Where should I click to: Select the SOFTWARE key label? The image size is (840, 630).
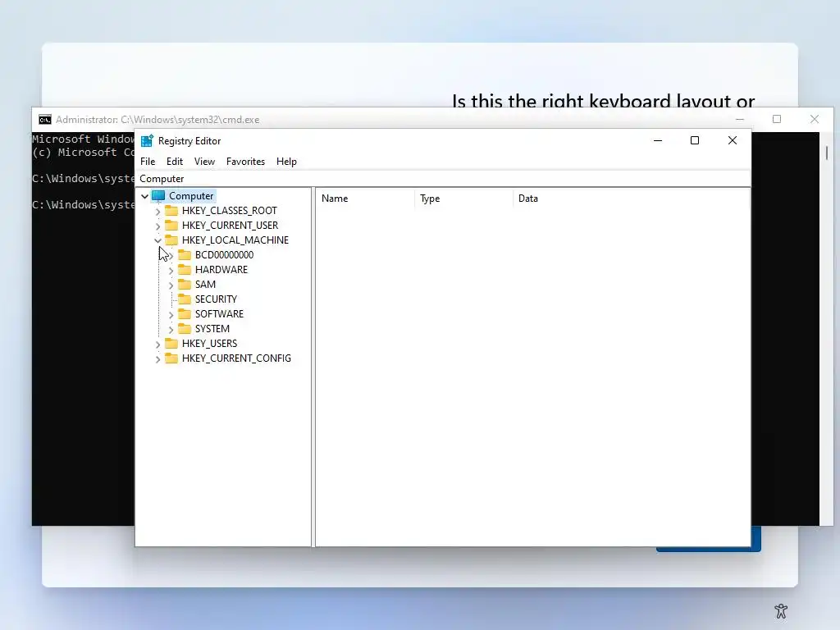219,314
